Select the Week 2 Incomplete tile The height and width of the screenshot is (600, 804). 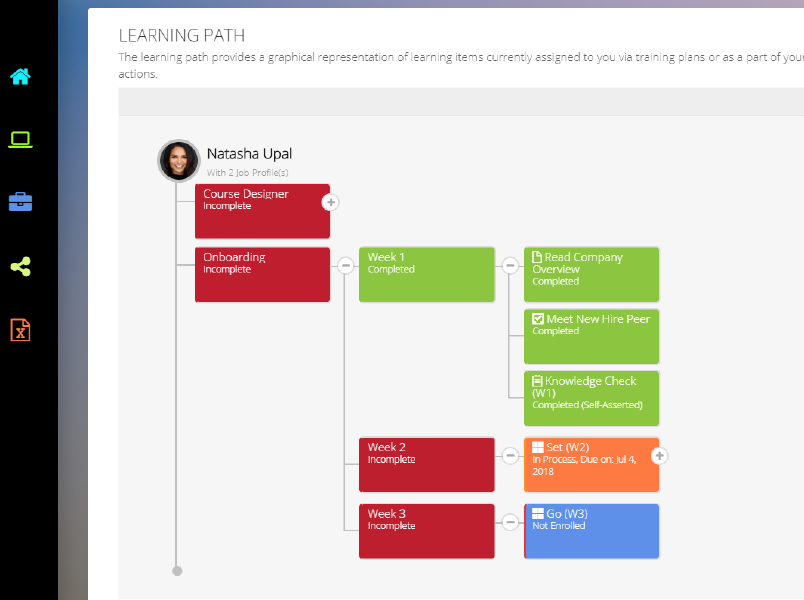click(426, 465)
